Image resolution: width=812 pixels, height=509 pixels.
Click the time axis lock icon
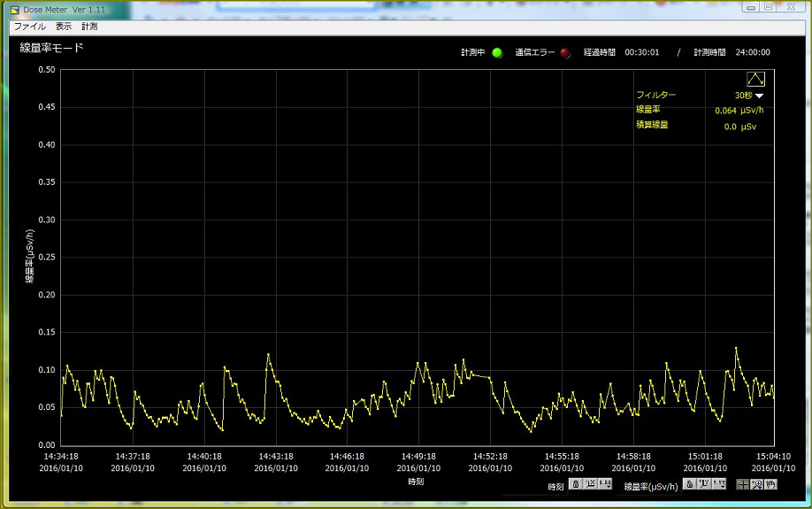pyautogui.click(x=575, y=484)
